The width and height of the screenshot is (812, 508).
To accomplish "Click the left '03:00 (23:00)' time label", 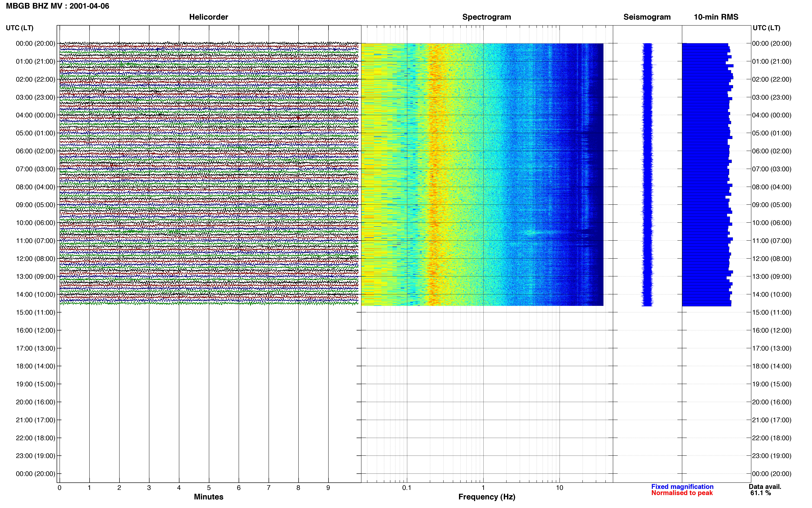I will [x=36, y=97].
